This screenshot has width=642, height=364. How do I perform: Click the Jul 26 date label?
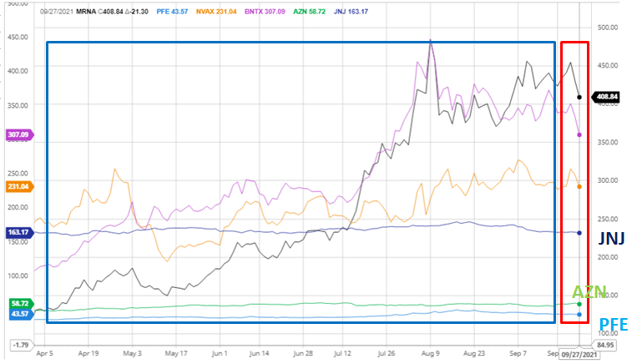pyautogui.click(x=387, y=353)
